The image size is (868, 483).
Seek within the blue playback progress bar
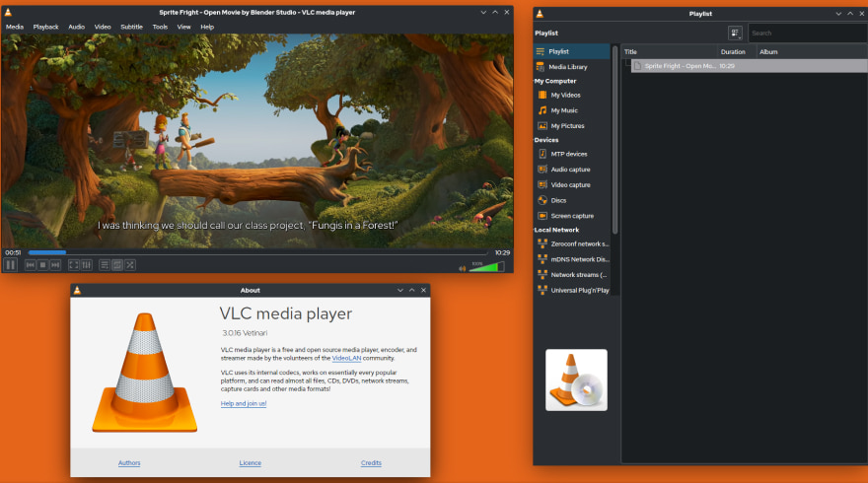coord(258,252)
